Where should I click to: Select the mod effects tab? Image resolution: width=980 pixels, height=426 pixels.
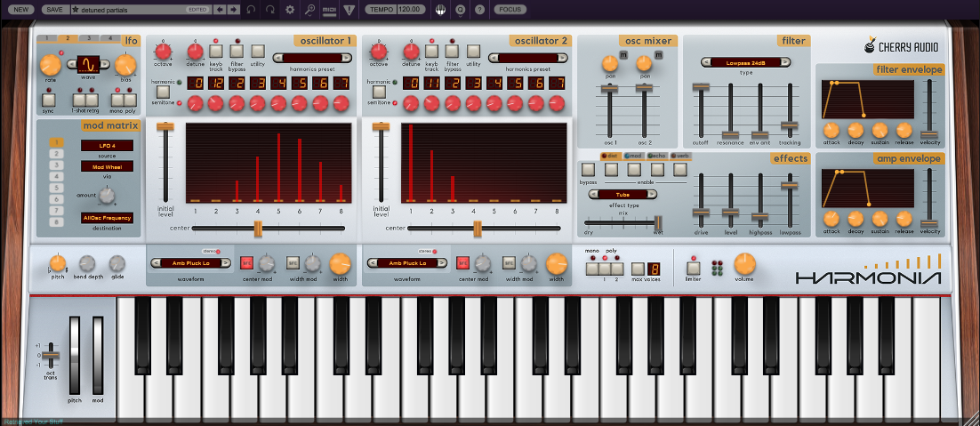tap(634, 157)
